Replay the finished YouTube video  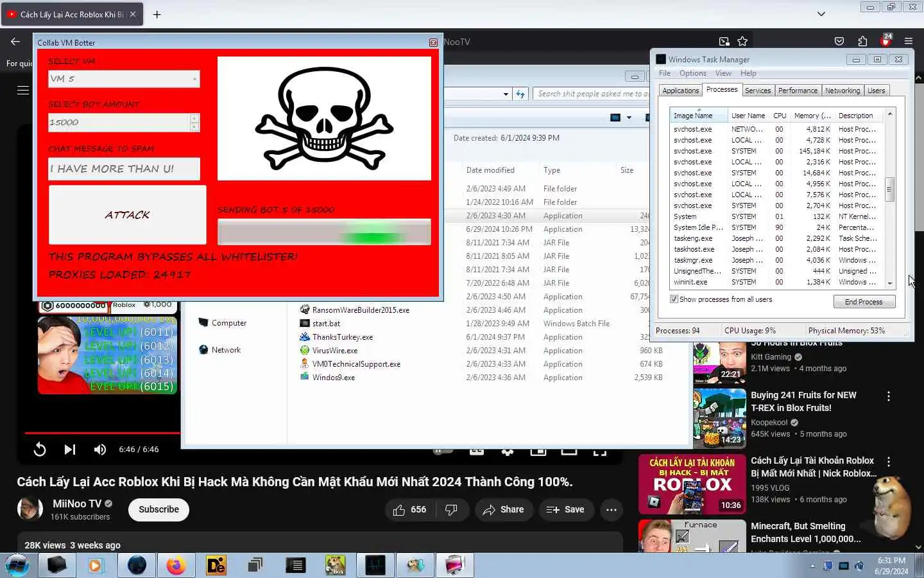pos(40,450)
